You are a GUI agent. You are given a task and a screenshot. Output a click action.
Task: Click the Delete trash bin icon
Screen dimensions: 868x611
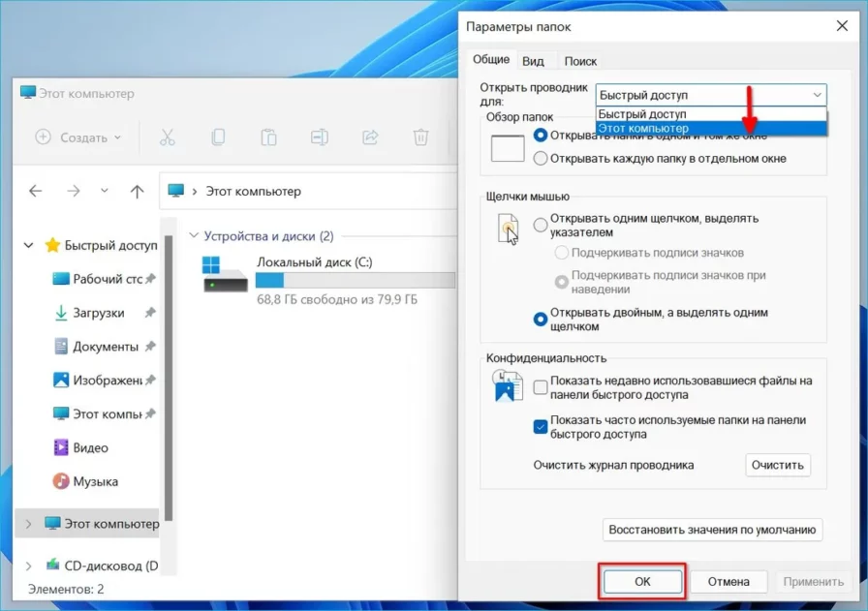(420, 137)
